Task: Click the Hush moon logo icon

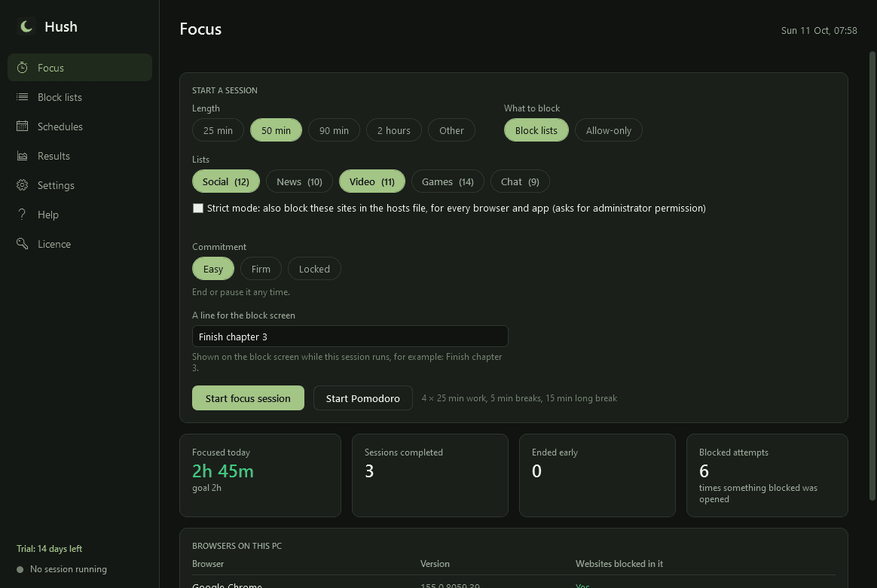Action: (26, 26)
